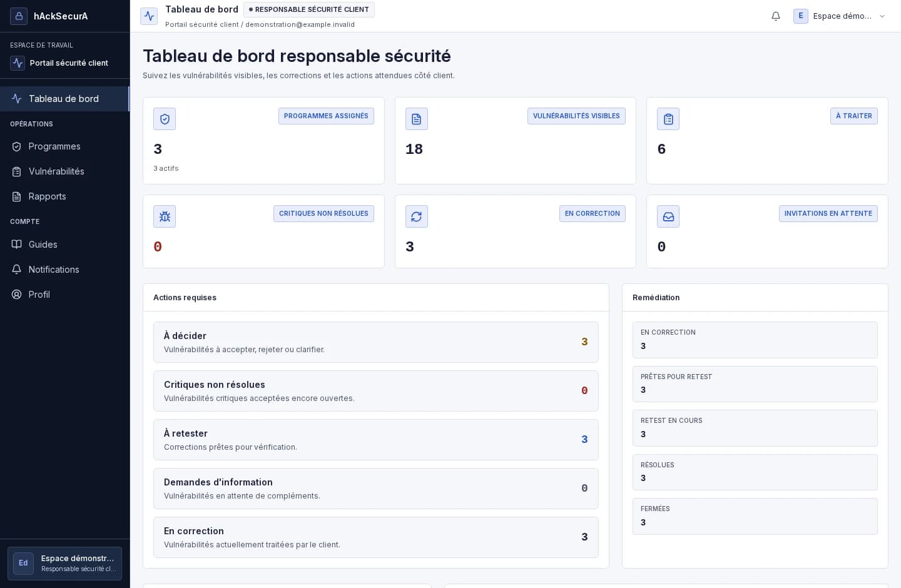Open the Demandes d'information action row
Viewport: 901px width, 588px height.
click(x=376, y=489)
